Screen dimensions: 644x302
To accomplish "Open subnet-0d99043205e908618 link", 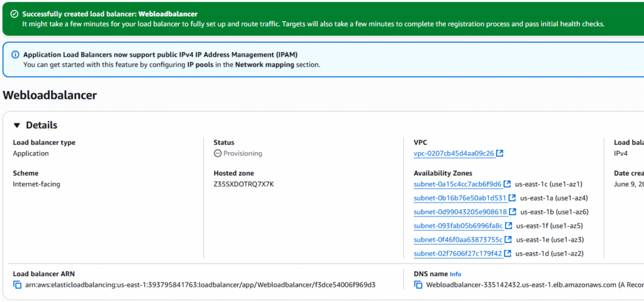I will pyautogui.click(x=460, y=212).
